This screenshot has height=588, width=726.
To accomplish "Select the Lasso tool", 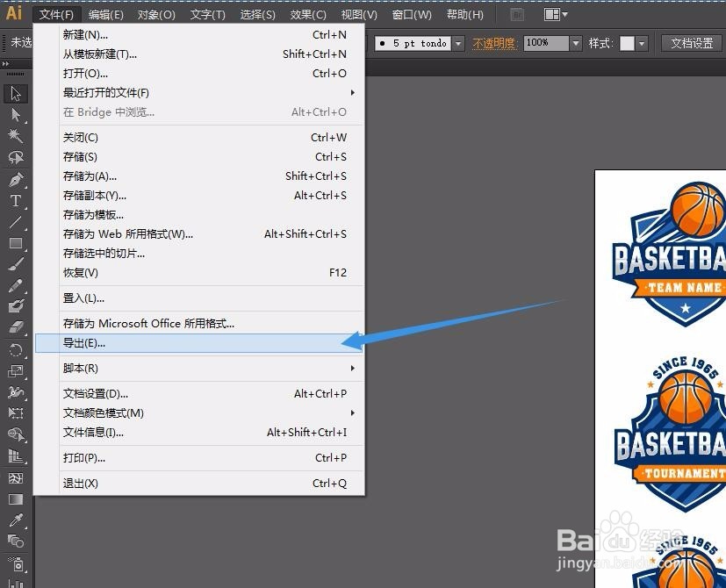I will coord(16,157).
